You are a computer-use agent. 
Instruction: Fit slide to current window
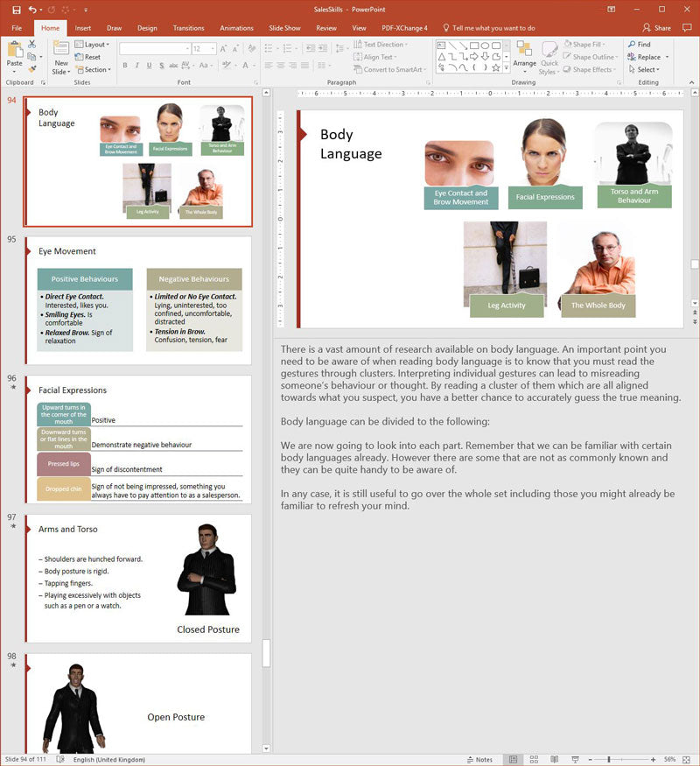(x=686, y=759)
